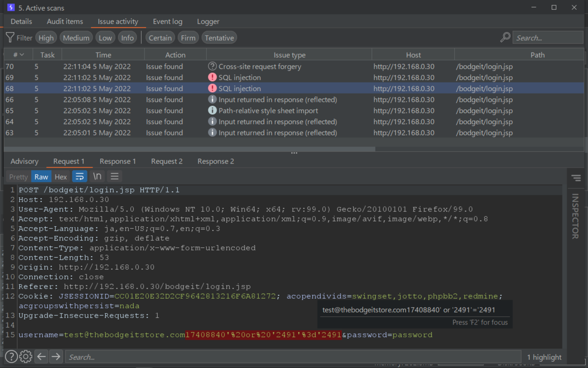The height and width of the screenshot is (368, 588).
Task: Click the Burp Suite lightning app icon
Action: pyautogui.click(x=11, y=7)
